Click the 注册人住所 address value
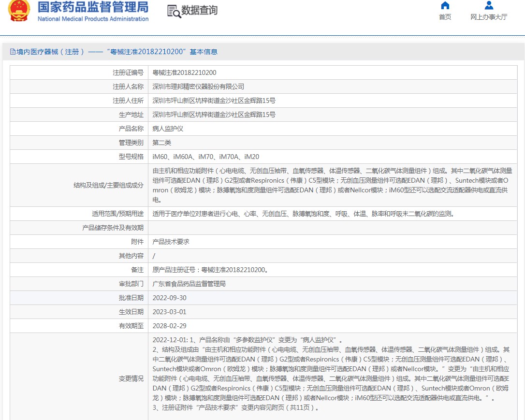This screenshot has width=525, height=420. click(214, 101)
